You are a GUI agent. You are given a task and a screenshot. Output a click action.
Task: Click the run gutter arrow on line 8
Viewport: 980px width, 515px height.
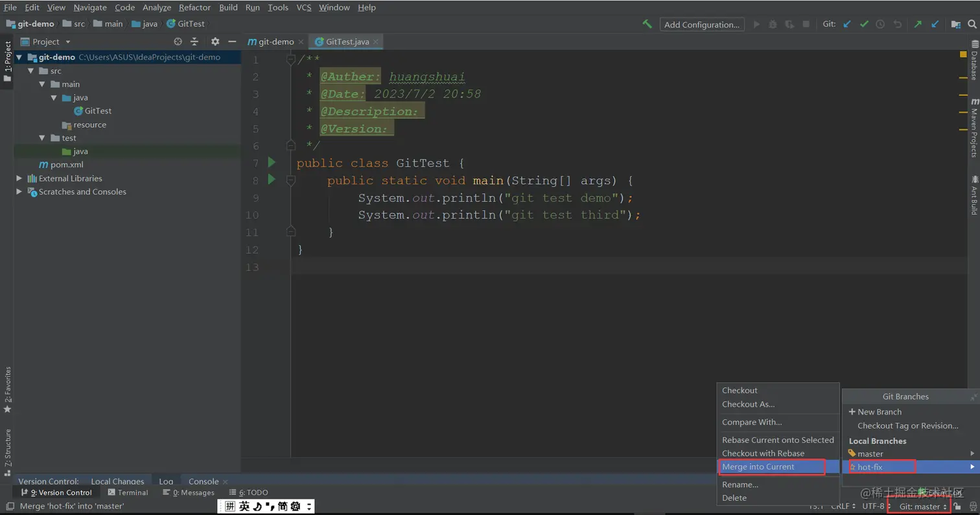pyautogui.click(x=272, y=180)
